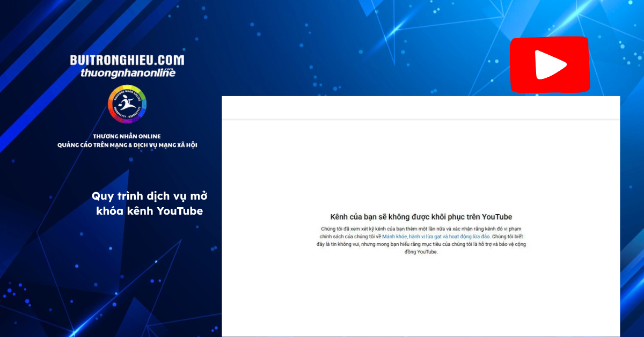
Task: Click the line "QUẢNG CÁO TRÊN MẠNG & DỊCH VỤ MẠNG XÃ HỘI"
Action: pos(127,145)
